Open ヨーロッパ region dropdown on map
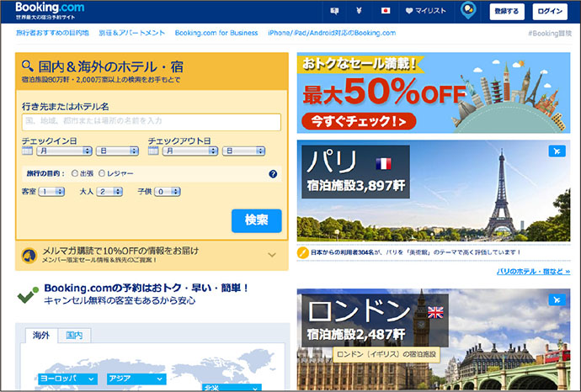The height and width of the screenshot is (392, 581). pyautogui.click(x=68, y=379)
